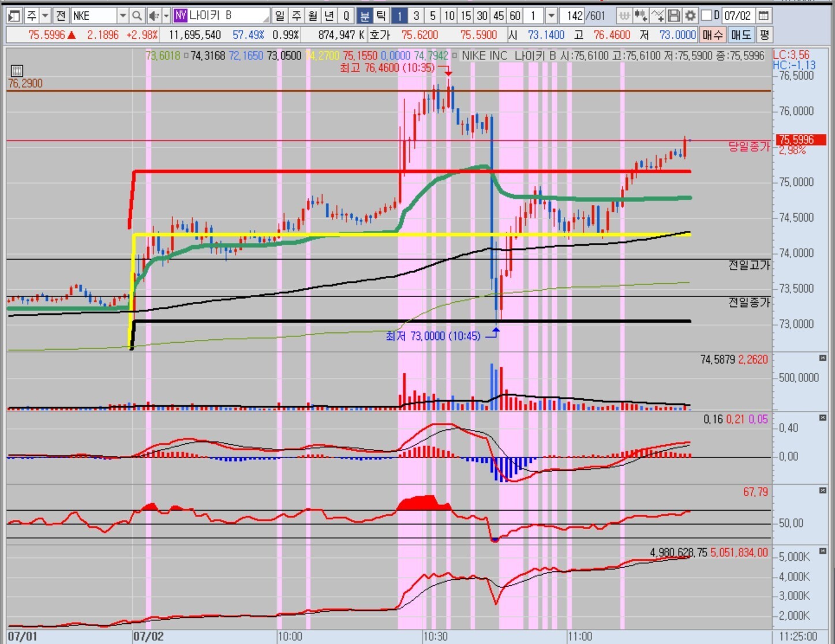
Task: Click the 최고 76.4600 (10:35) high marker
Action: point(387,68)
